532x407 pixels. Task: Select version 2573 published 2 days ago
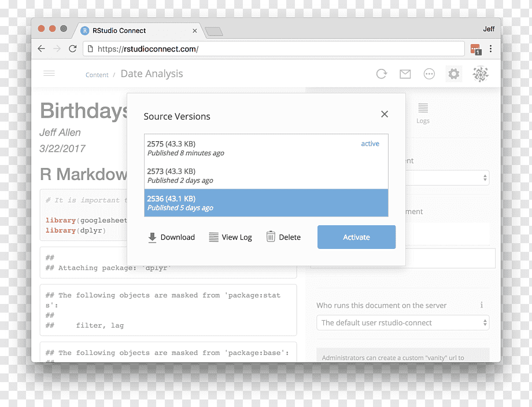point(266,175)
